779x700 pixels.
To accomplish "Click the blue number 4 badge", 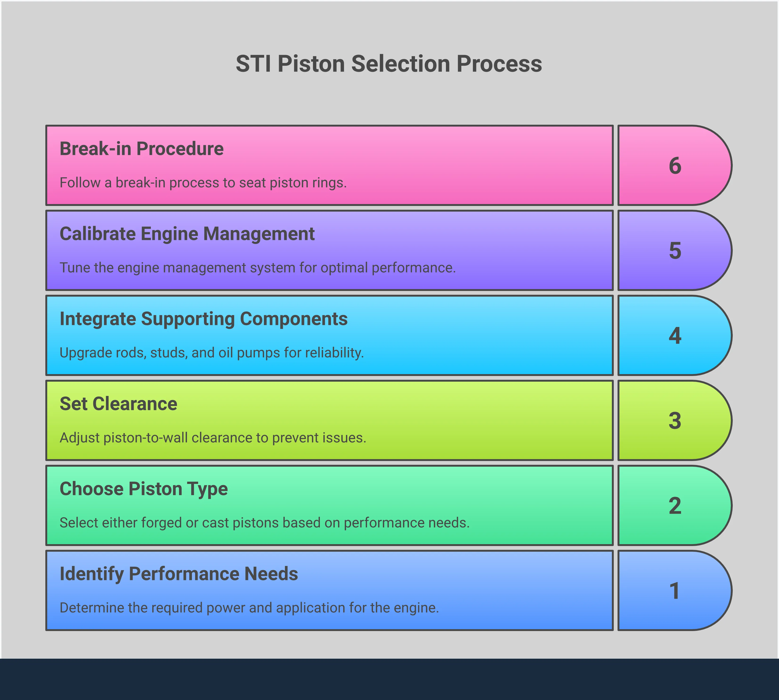I will (x=674, y=336).
